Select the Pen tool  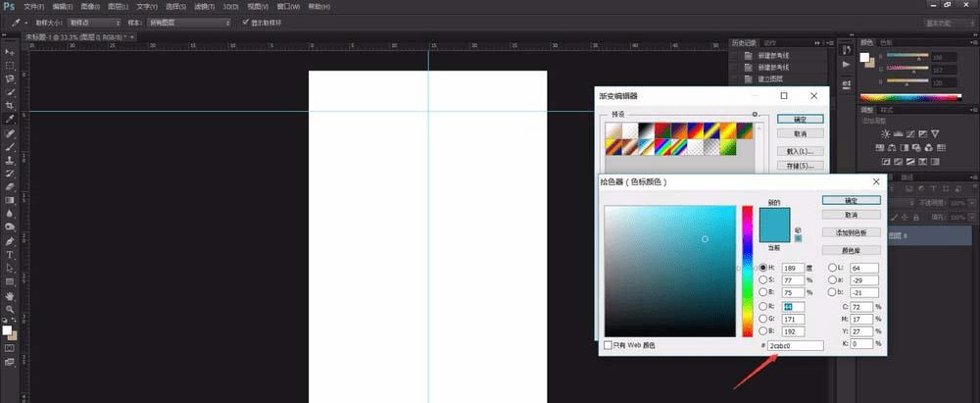pos(10,239)
